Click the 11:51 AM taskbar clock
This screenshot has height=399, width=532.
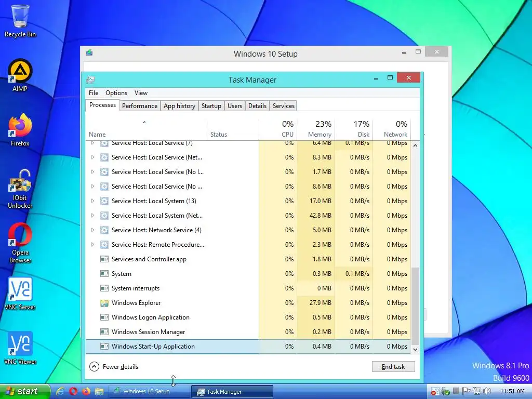[512, 391]
